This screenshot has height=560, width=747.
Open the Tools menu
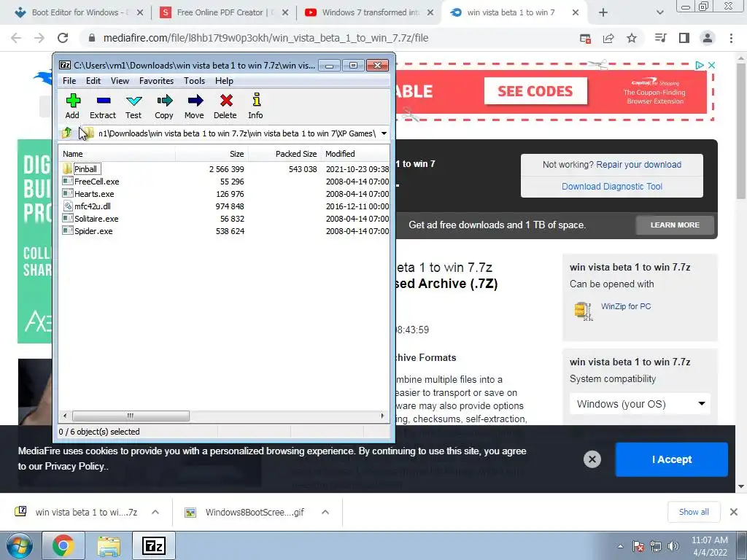(194, 81)
